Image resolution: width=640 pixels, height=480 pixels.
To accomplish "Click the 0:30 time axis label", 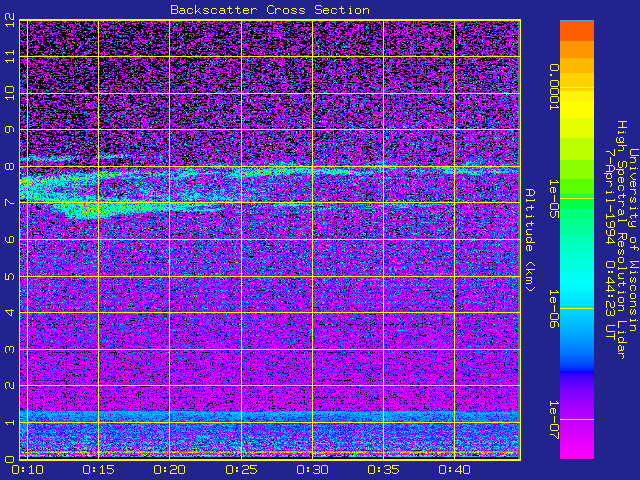I will (312, 470).
